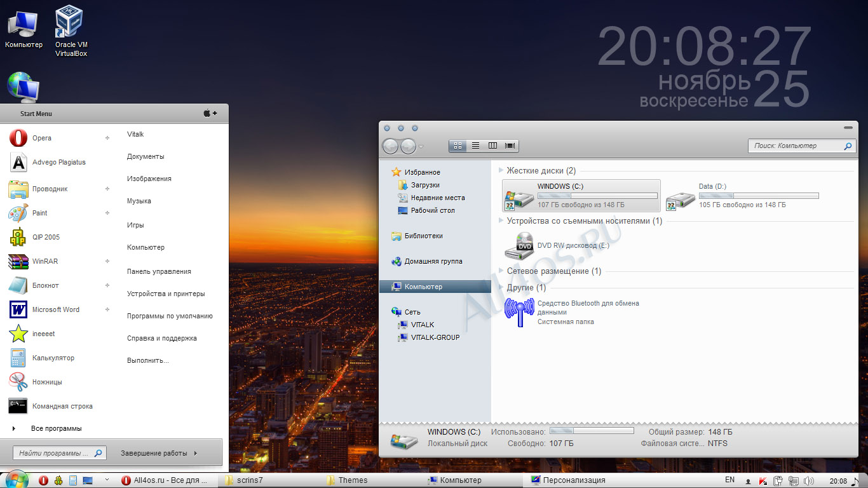Expand WinRAR jump list arrow
This screenshot has width=868, height=488.
point(107,261)
